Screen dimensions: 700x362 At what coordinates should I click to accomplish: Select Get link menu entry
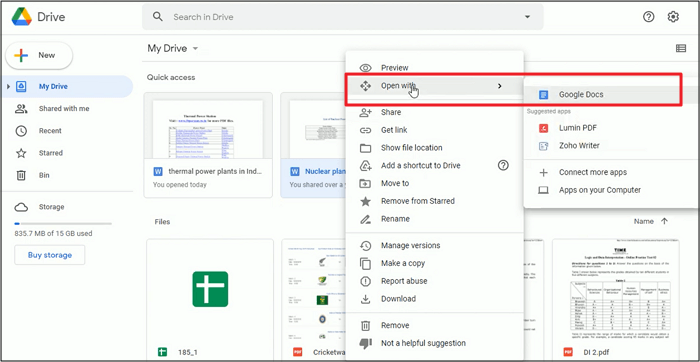434,130
